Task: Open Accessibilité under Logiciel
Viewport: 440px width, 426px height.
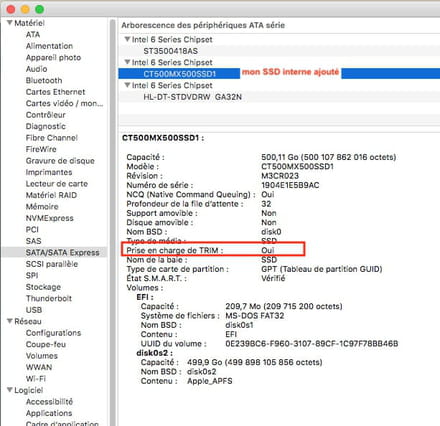Action: coord(49,401)
